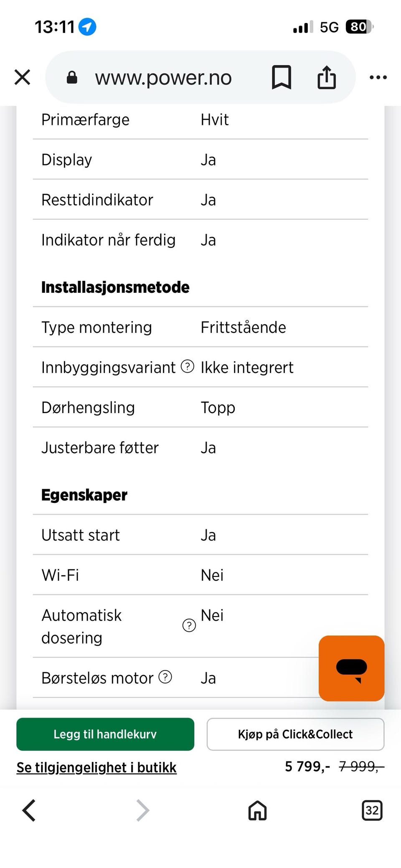Tap the Installasjonsmetode section heading

pos(115,287)
